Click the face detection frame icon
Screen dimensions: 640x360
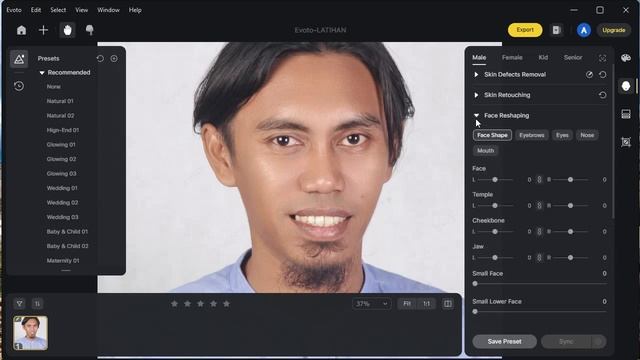click(x=602, y=58)
